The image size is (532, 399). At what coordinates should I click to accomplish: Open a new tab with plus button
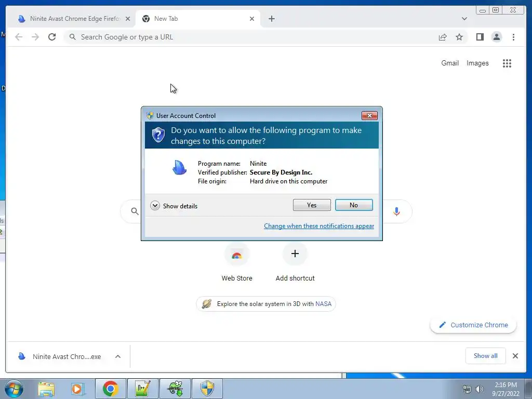pos(271,19)
